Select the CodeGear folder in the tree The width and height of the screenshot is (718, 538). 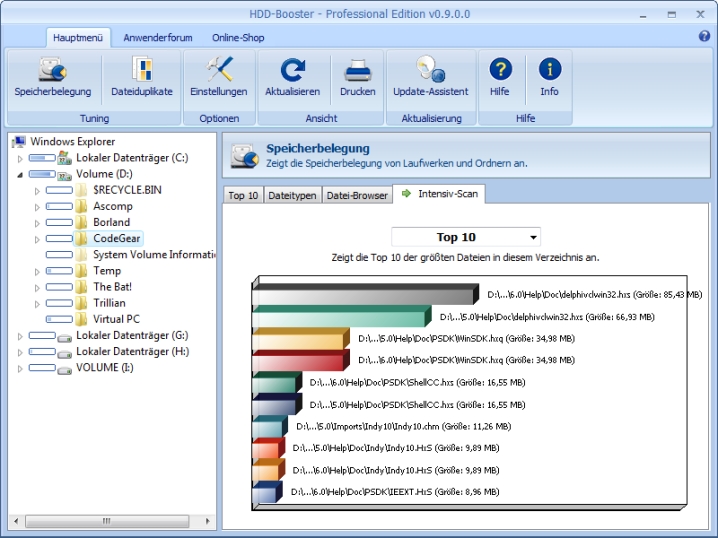pyautogui.click(x=117, y=238)
